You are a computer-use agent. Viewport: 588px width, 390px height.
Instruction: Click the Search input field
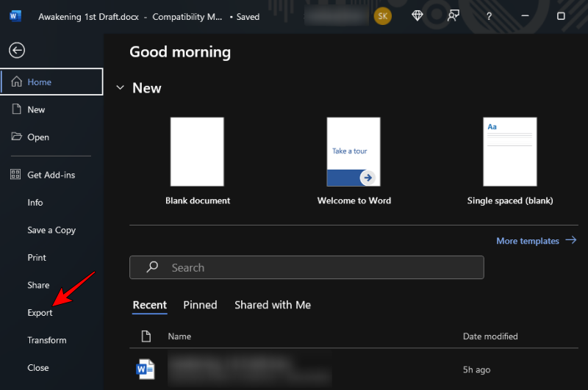click(x=306, y=267)
